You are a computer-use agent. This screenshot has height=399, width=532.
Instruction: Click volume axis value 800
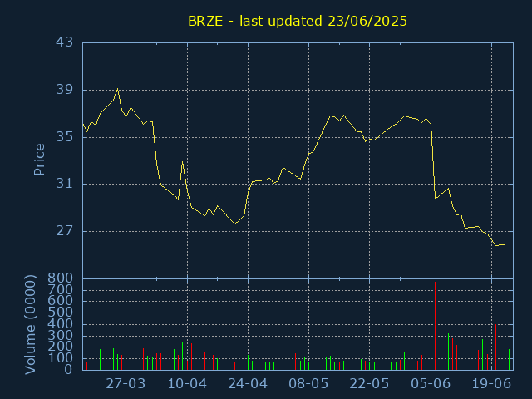pyautogui.click(x=60, y=278)
